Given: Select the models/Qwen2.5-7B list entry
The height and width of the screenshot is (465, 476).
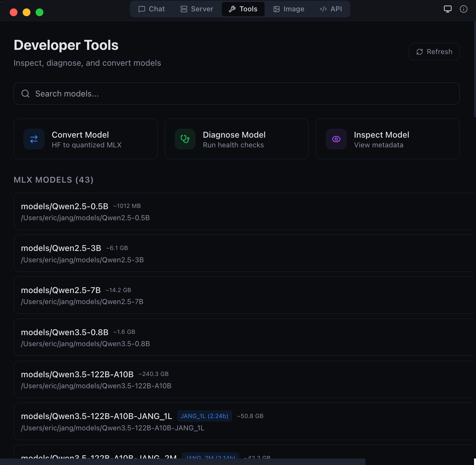Looking at the screenshot, I should coord(236,295).
